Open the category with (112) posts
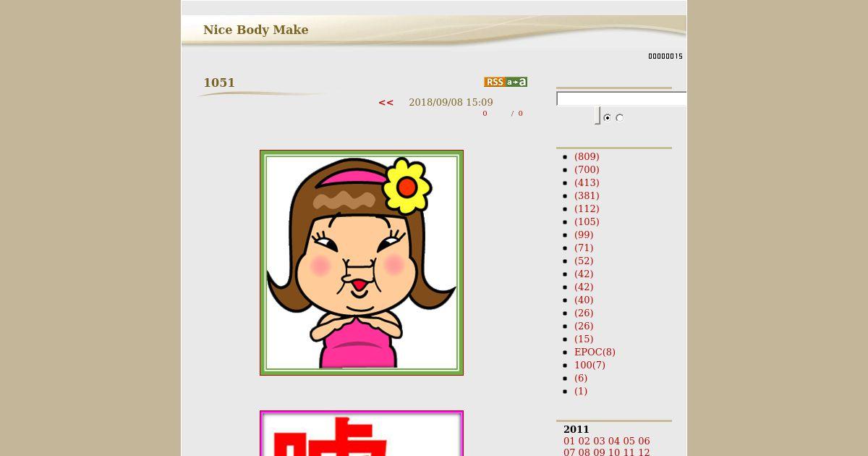 tap(587, 208)
